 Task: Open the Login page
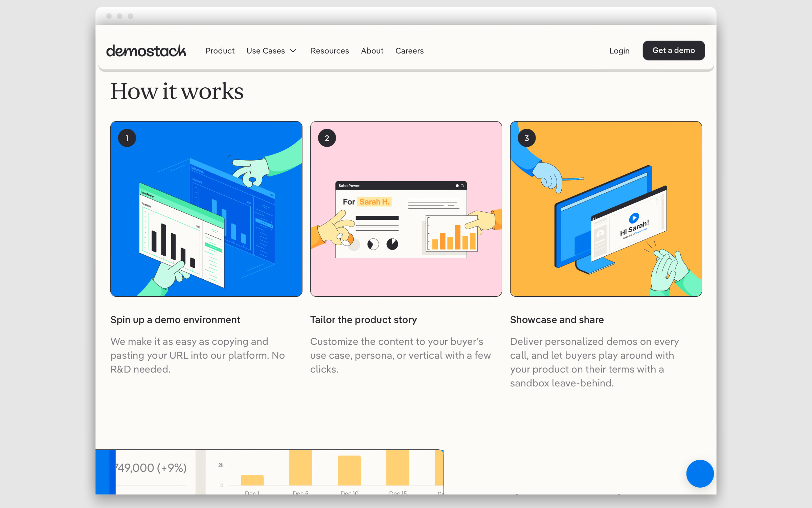(620, 50)
